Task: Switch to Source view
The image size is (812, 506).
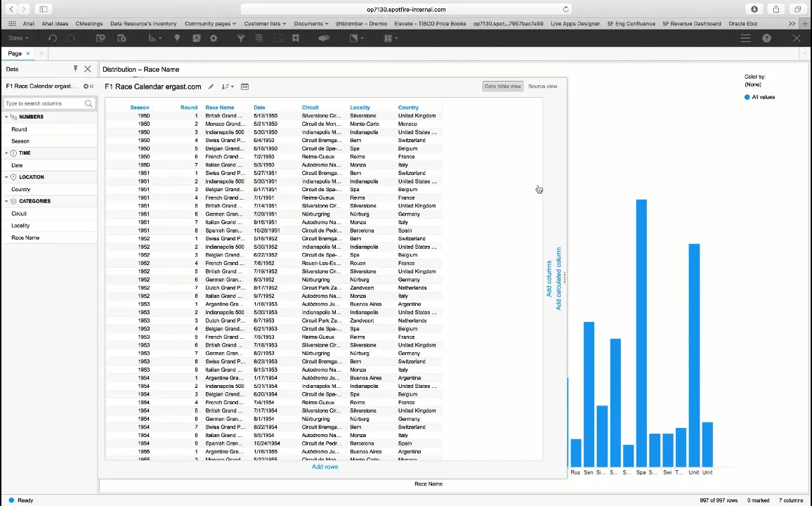Action: 543,86
